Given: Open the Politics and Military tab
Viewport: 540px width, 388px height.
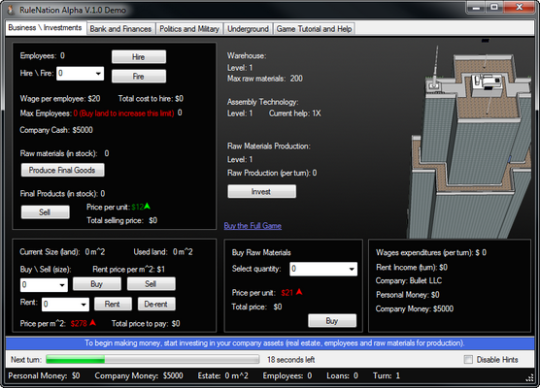Looking at the screenshot, I should tap(189, 29).
